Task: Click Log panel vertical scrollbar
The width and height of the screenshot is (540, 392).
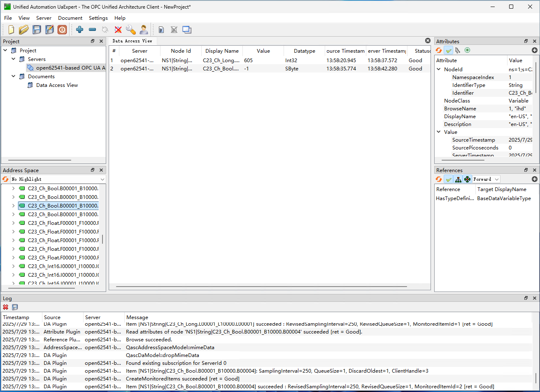Action: tap(535, 378)
